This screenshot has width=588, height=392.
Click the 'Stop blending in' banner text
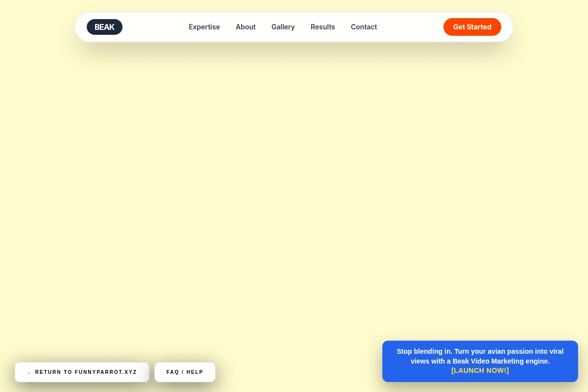click(480, 356)
